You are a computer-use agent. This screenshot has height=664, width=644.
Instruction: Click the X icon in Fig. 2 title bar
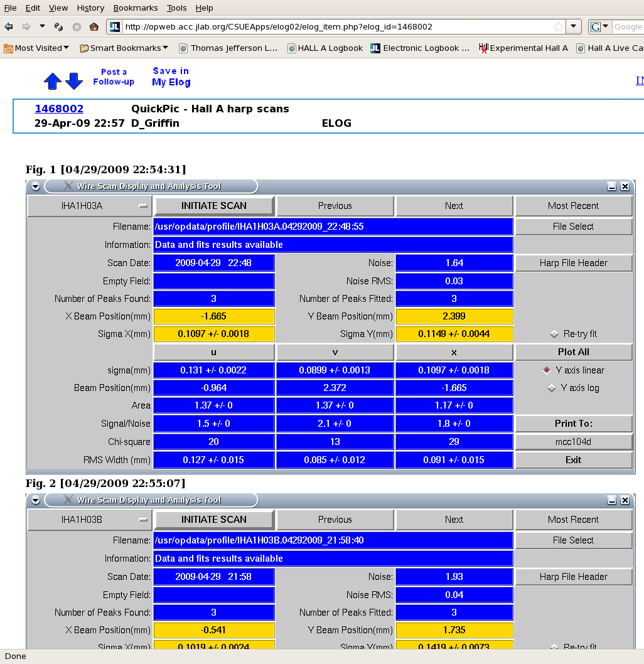pos(68,500)
